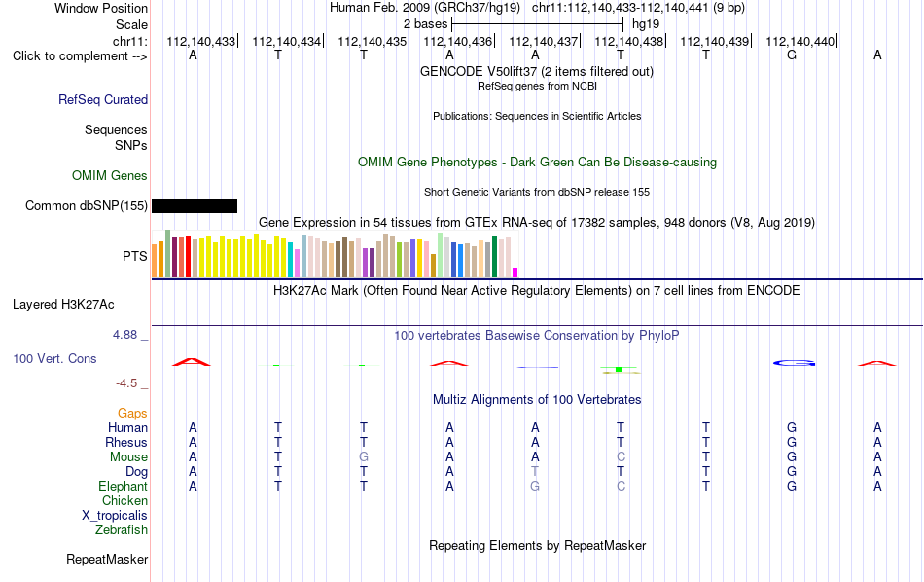Click Multiz Alignments of 100 Vertebrates title
924x582 pixels.
pos(537,400)
